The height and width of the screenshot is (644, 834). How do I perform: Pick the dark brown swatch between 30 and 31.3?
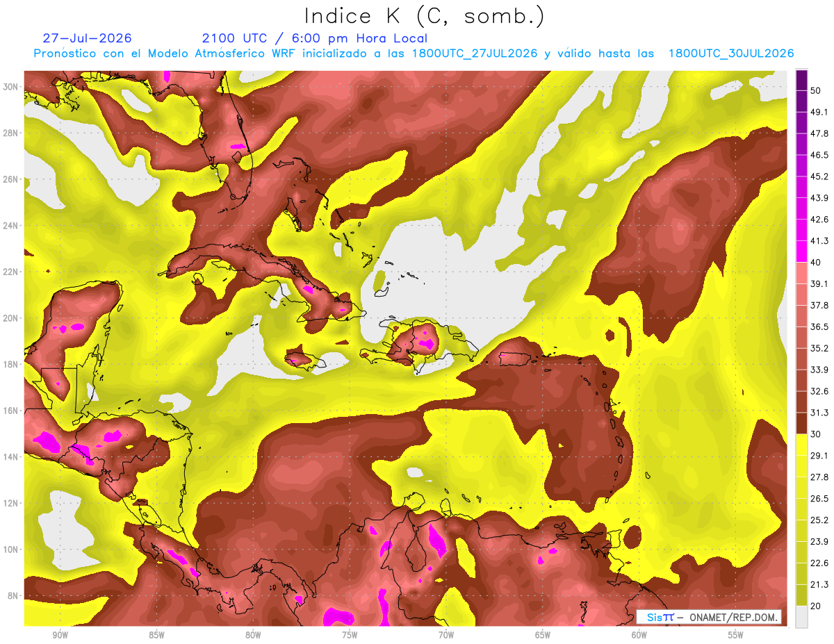[x=801, y=423]
